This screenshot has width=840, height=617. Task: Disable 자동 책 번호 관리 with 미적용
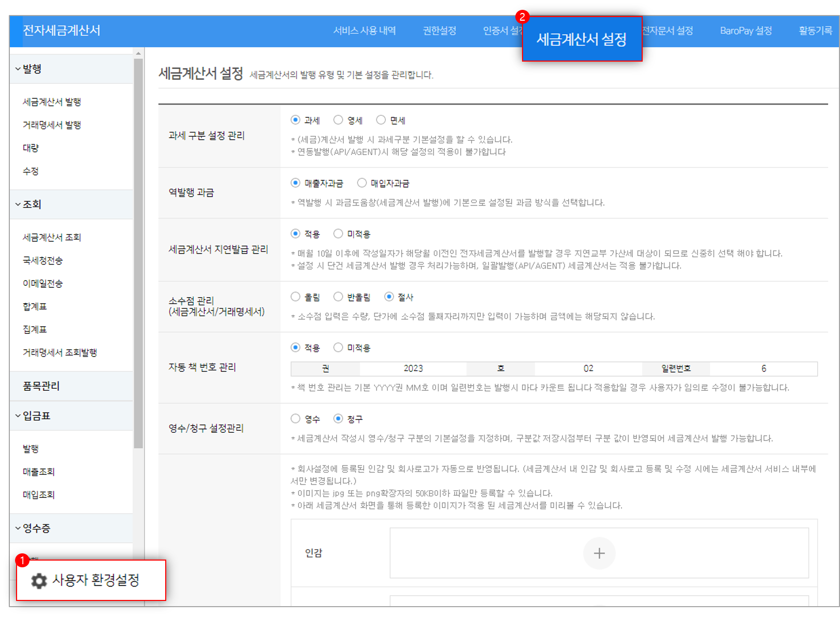tap(338, 347)
